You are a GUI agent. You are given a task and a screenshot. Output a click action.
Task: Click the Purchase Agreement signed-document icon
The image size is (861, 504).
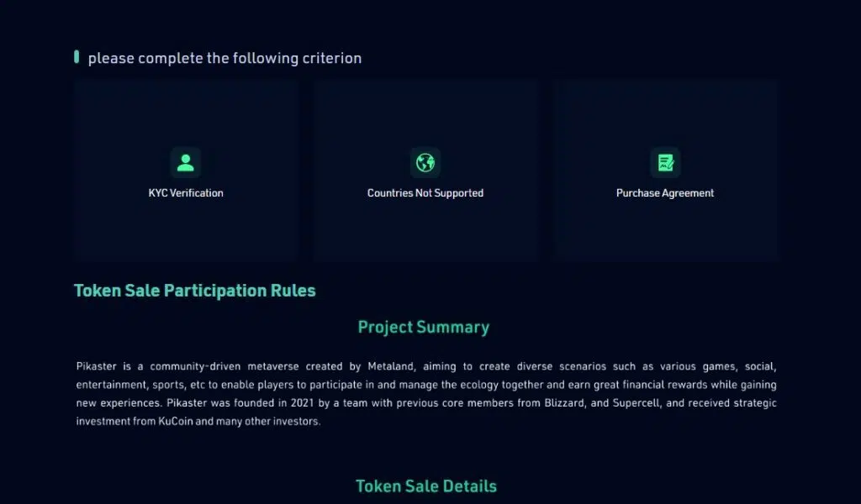pyautogui.click(x=665, y=163)
